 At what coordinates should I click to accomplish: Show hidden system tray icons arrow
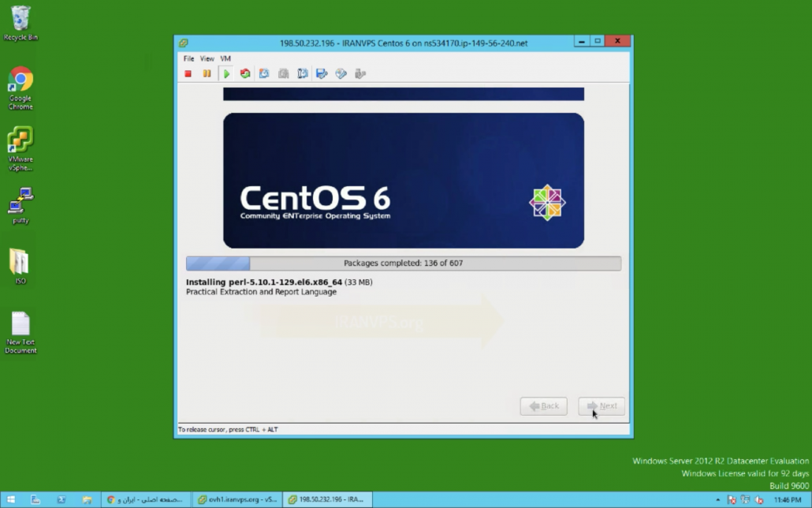717,500
